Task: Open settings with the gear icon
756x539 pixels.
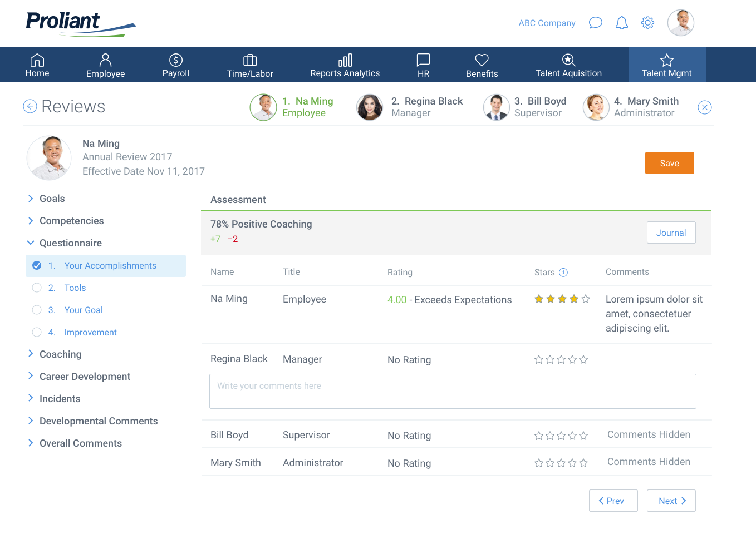Action: (647, 23)
